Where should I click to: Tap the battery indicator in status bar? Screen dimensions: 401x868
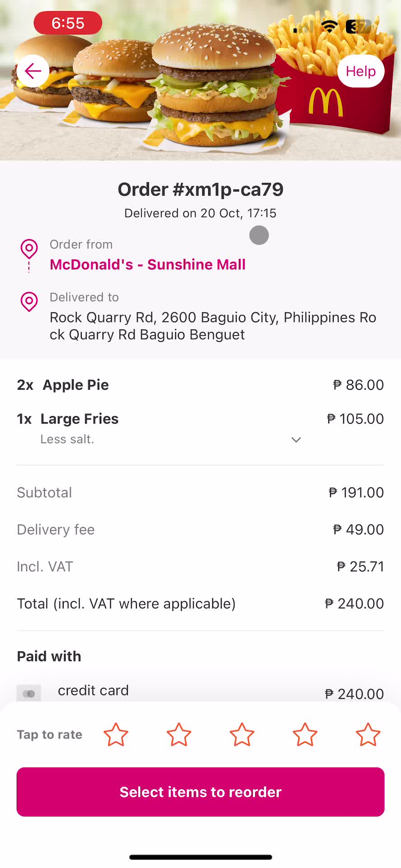(359, 27)
